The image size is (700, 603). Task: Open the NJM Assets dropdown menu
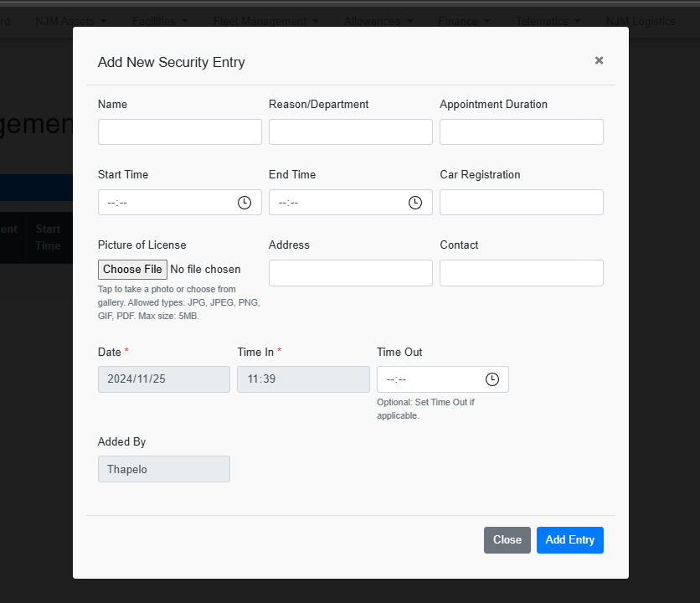click(71, 21)
